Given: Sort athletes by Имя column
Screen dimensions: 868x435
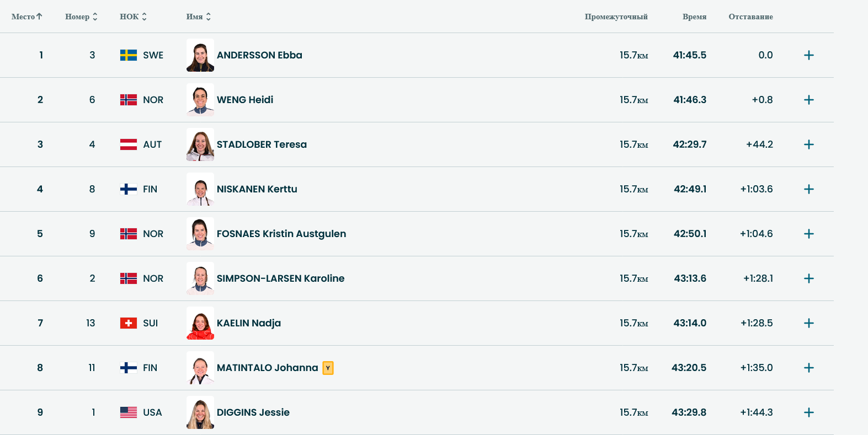Looking at the screenshot, I should click(198, 17).
